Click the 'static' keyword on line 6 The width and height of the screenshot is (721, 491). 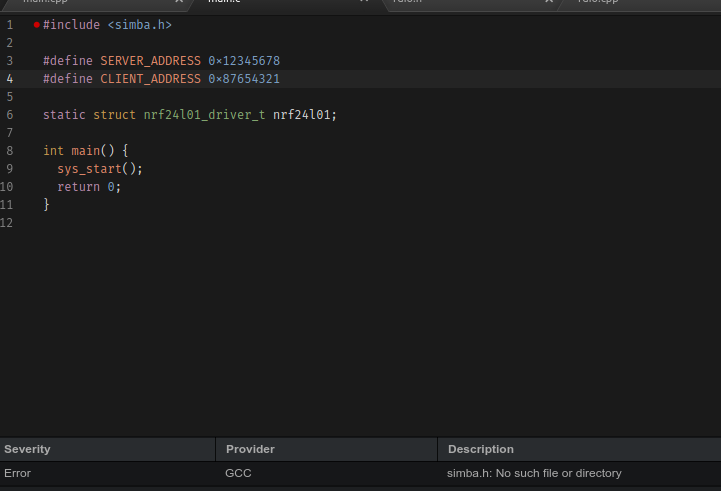(64, 114)
